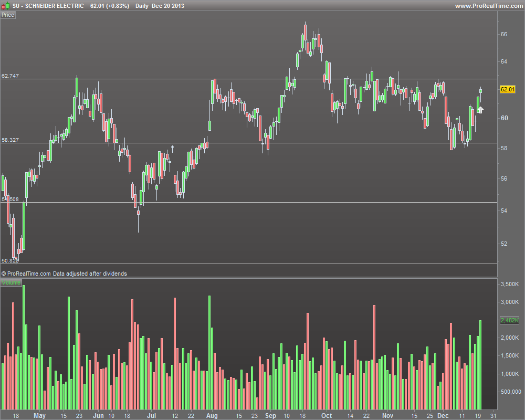Click the Oct label on time axis
This screenshot has height=420, width=525.
point(327,415)
